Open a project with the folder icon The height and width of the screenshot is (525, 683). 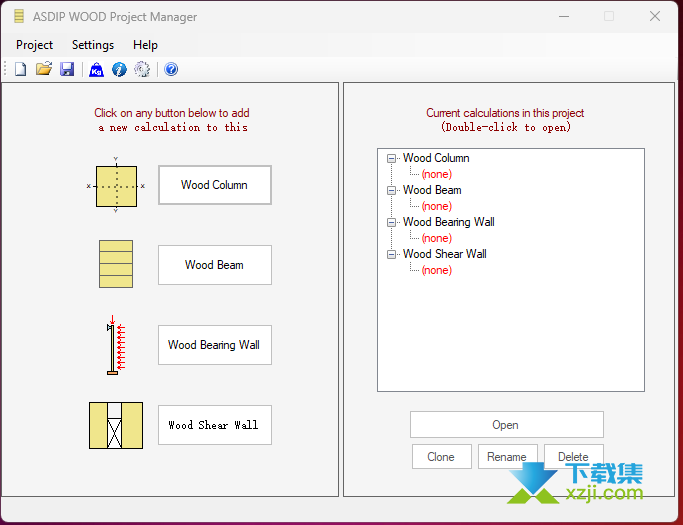click(x=44, y=69)
